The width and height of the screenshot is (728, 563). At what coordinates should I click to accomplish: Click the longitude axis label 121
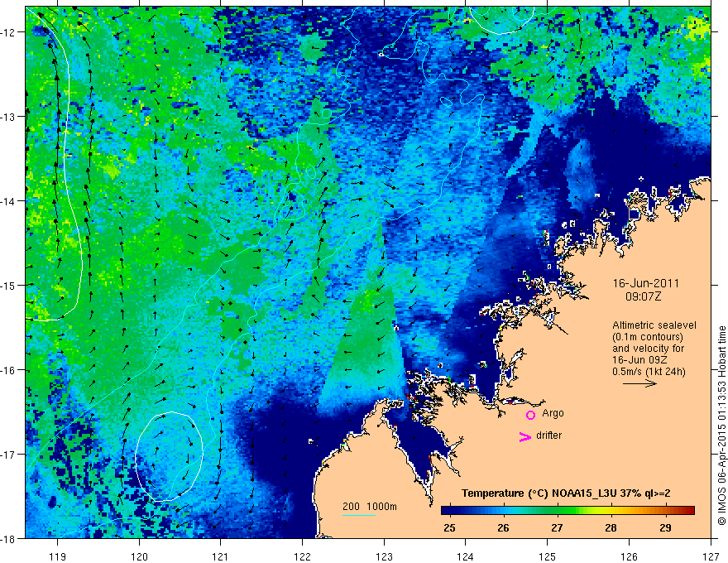click(x=221, y=556)
